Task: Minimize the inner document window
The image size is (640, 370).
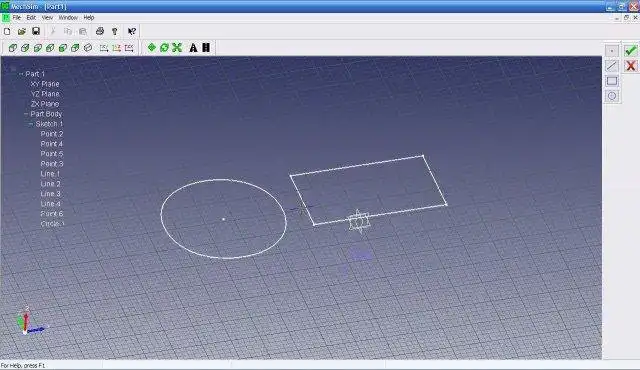Action: [x=616, y=18]
